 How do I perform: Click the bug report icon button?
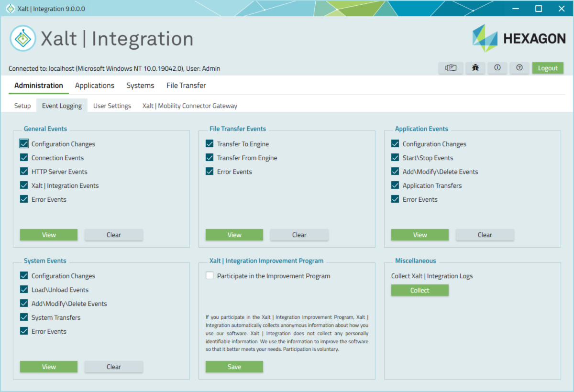coord(475,68)
